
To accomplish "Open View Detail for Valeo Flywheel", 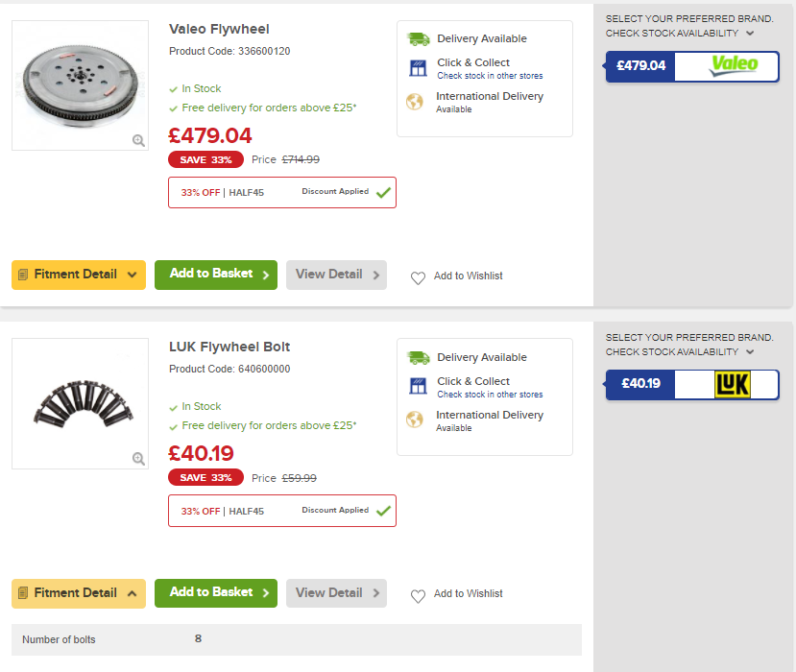I will pyautogui.click(x=336, y=275).
